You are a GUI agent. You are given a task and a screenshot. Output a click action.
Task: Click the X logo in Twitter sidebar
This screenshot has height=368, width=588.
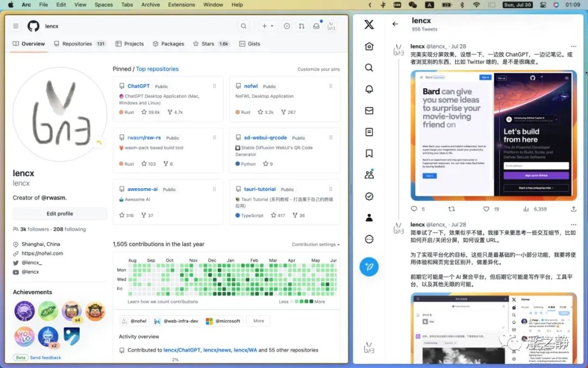coord(369,25)
